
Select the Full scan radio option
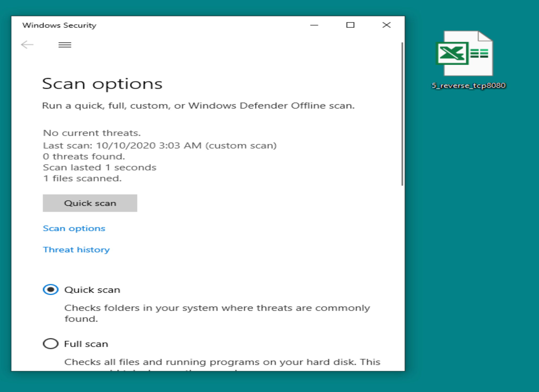(x=51, y=344)
